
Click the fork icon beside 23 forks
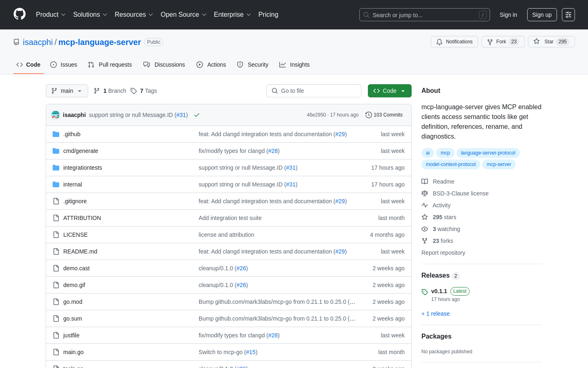pyautogui.click(x=425, y=241)
